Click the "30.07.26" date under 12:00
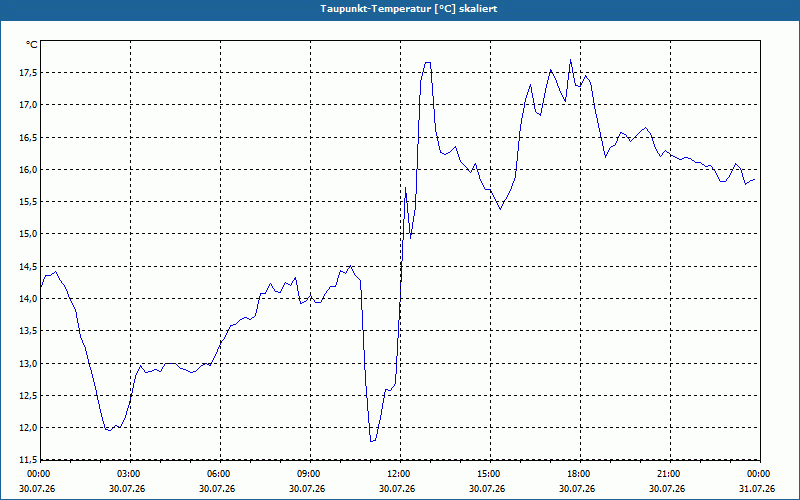This screenshot has height=500, width=800. point(397,488)
